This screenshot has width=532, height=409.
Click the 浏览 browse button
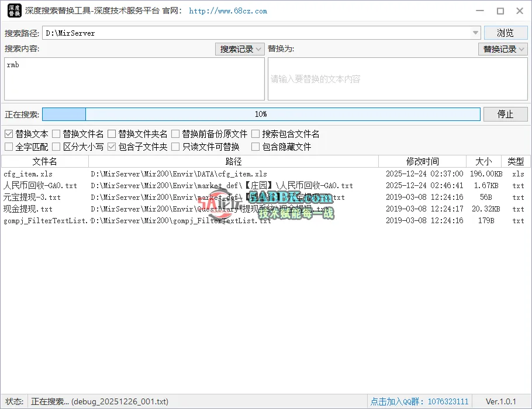(505, 33)
